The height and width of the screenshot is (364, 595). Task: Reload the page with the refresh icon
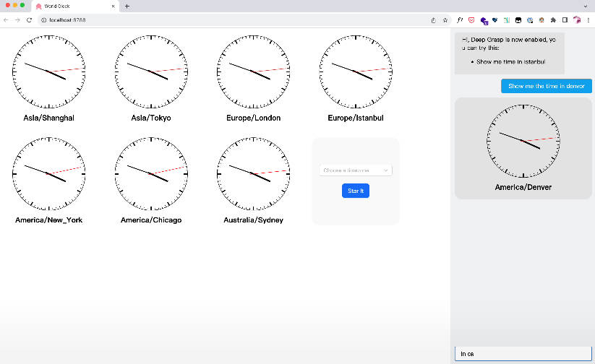(x=29, y=20)
